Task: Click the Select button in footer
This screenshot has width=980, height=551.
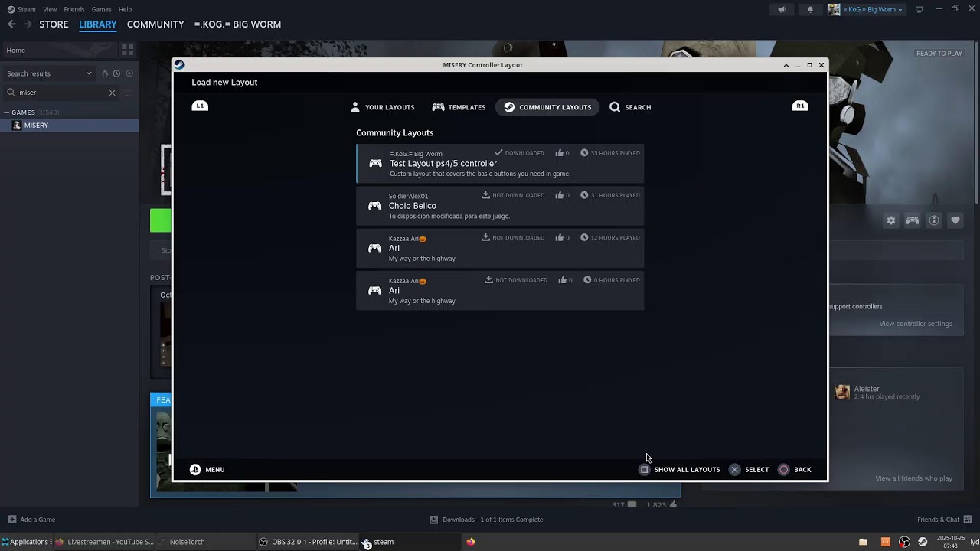Action: coord(749,470)
